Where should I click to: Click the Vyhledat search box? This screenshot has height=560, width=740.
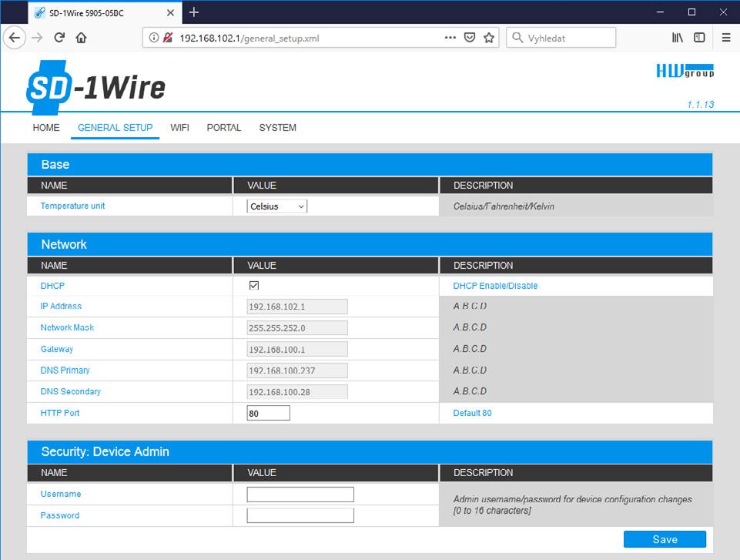[561, 38]
